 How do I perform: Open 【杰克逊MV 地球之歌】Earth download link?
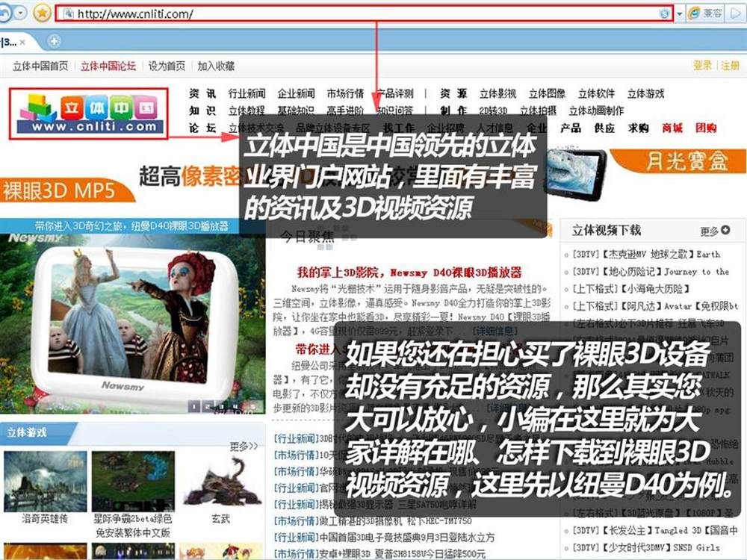[646, 255]
